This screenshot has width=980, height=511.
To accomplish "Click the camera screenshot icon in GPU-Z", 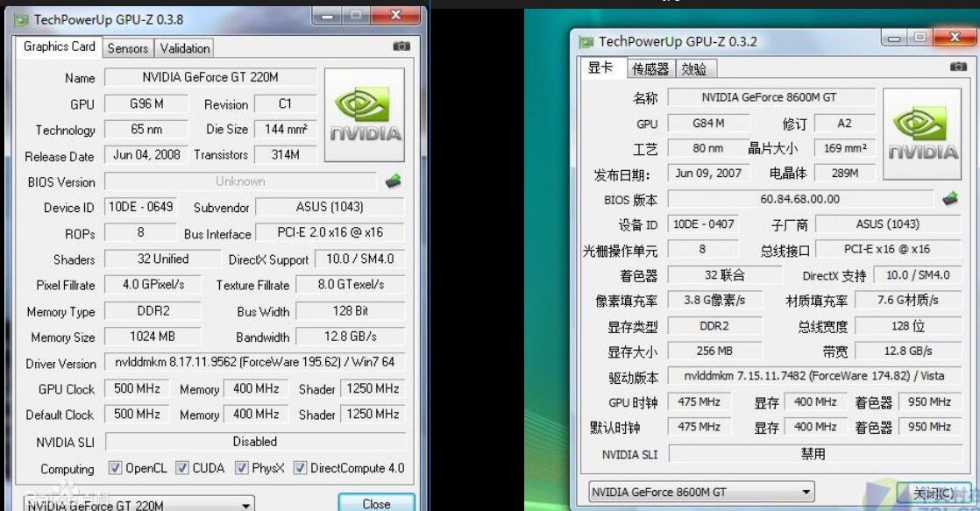I will [x=400, y=48].
